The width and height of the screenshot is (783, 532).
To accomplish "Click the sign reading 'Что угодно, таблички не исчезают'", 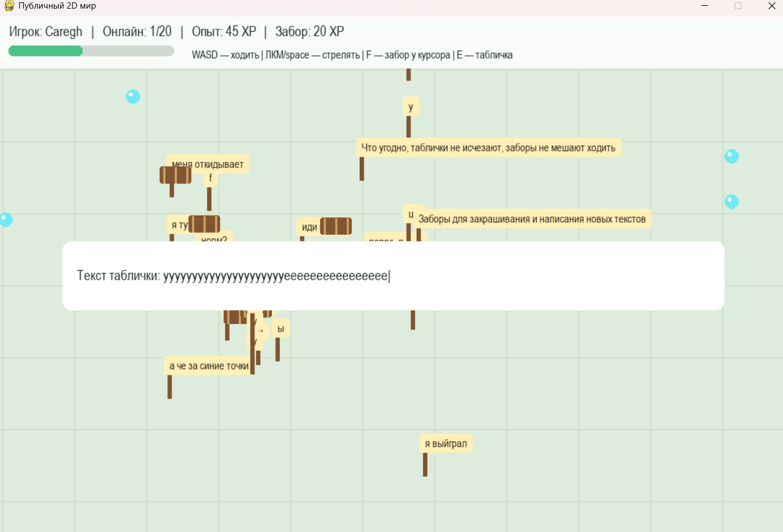I will point(489,147).
